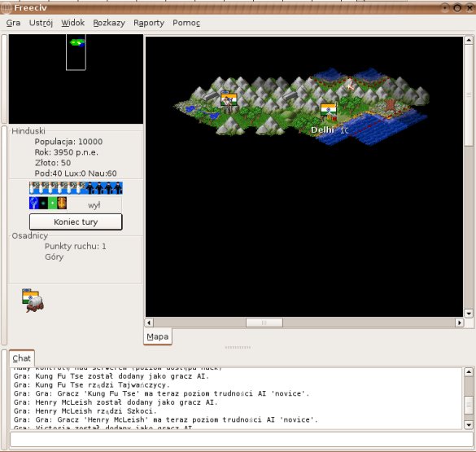This screenshot has width=476, height=452.
Task: Select the Settlers wagon icon in unit panel
Action: tap(33, 301)
